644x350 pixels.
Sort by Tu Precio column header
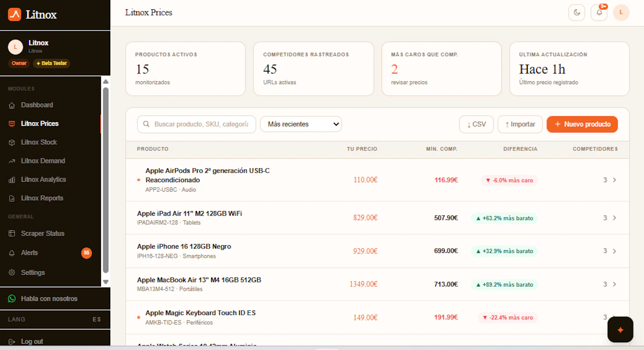click(x=362, y=149)
